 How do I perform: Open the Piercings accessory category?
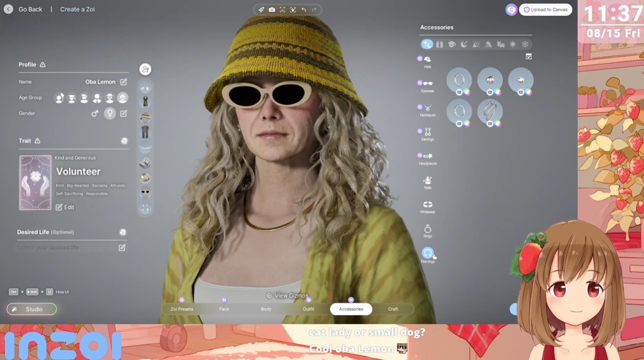[x=427, y=255]
